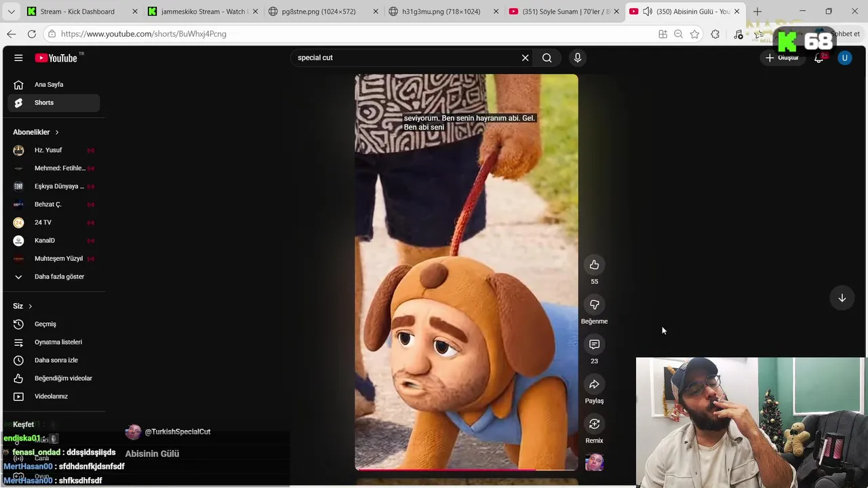The width and height of the screenshot is (868, 488).
Task: Open tab search dropdown arrow
Action: pos(11,12)
